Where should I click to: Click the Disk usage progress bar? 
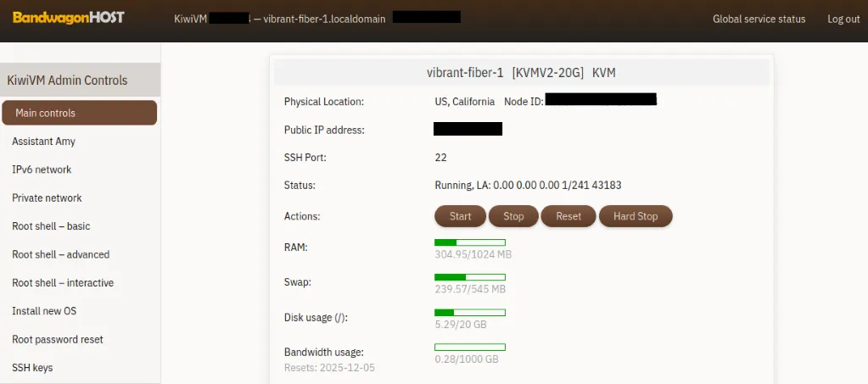click(470, 312)
